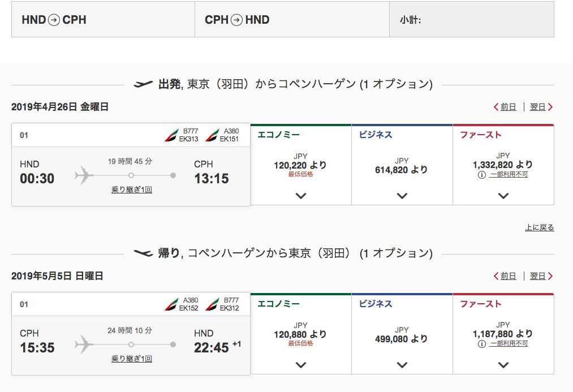Click the Emirates logo beside EK312
Viewport: 573px width, 392px height.
click(212, 304)
